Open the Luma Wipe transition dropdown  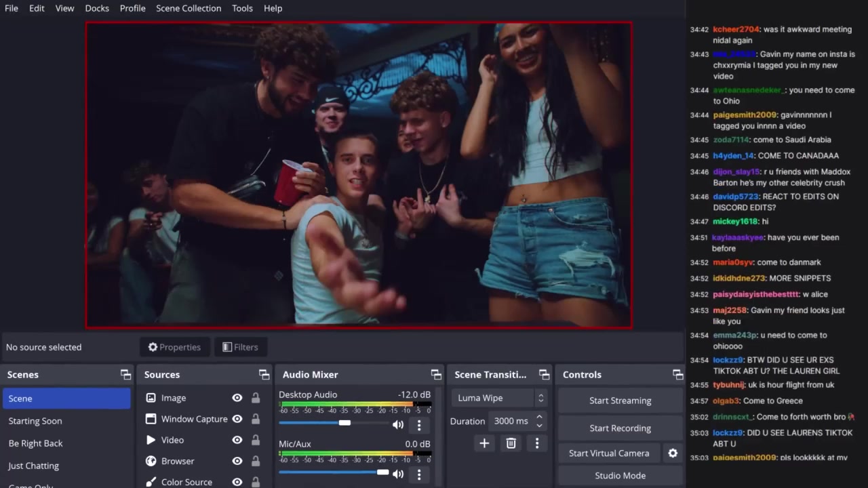(x=500, y=398)
